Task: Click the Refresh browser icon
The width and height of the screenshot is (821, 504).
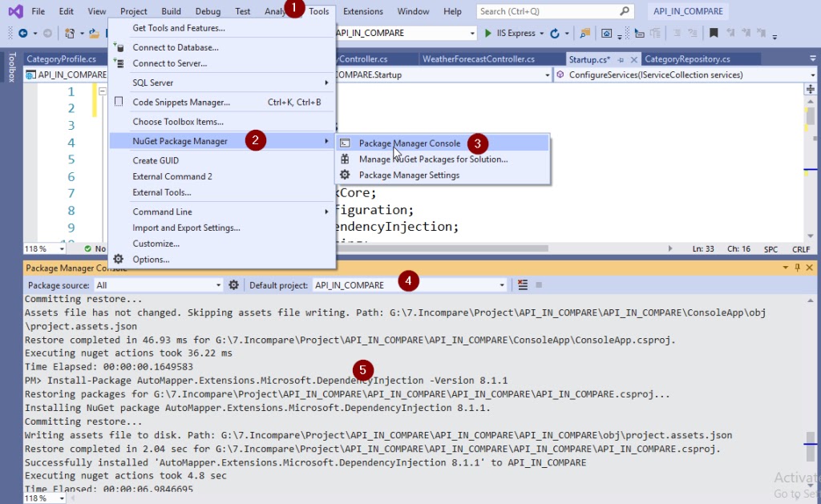Action: (x=555, y=34)
